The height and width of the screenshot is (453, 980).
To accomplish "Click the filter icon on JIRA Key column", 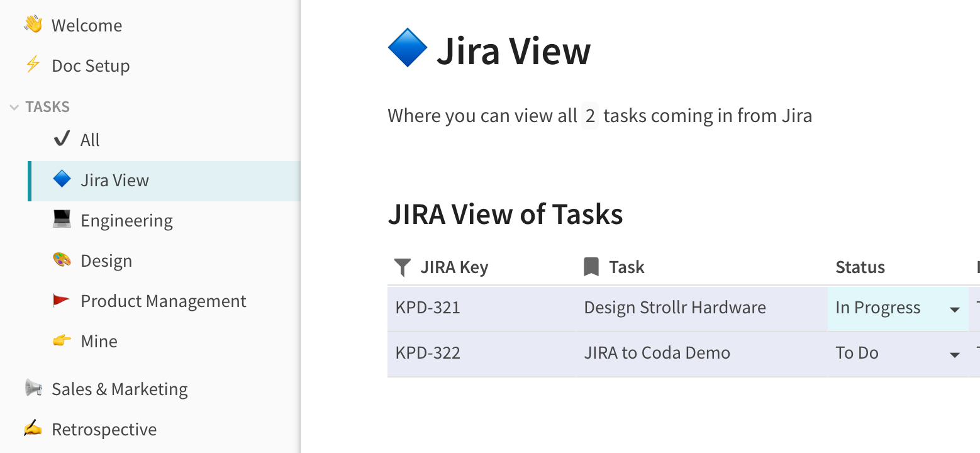I will point(401,267).
